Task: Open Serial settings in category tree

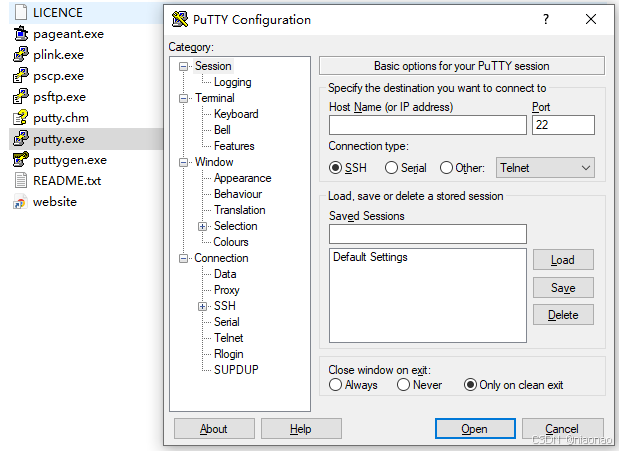Action: (227, 322)
